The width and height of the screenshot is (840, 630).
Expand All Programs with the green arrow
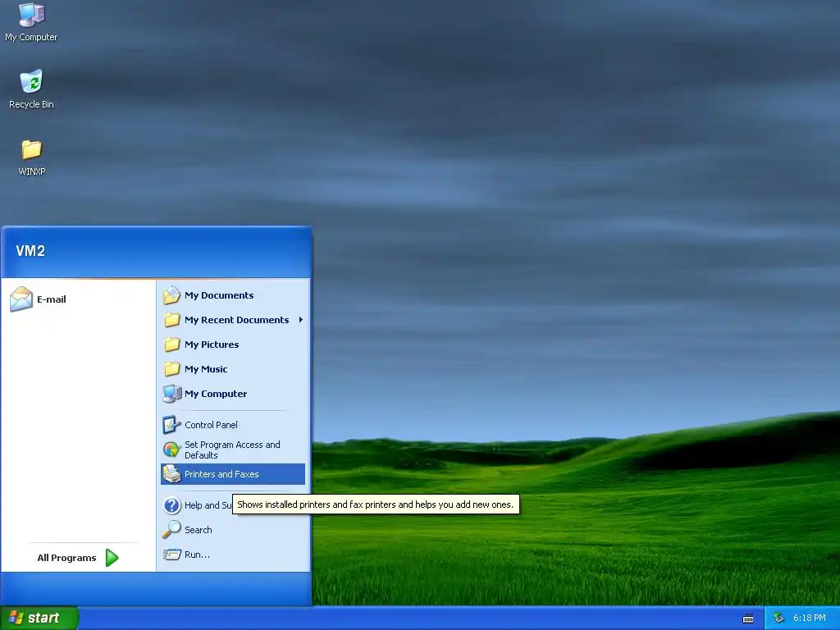click(x=112, y=558)
